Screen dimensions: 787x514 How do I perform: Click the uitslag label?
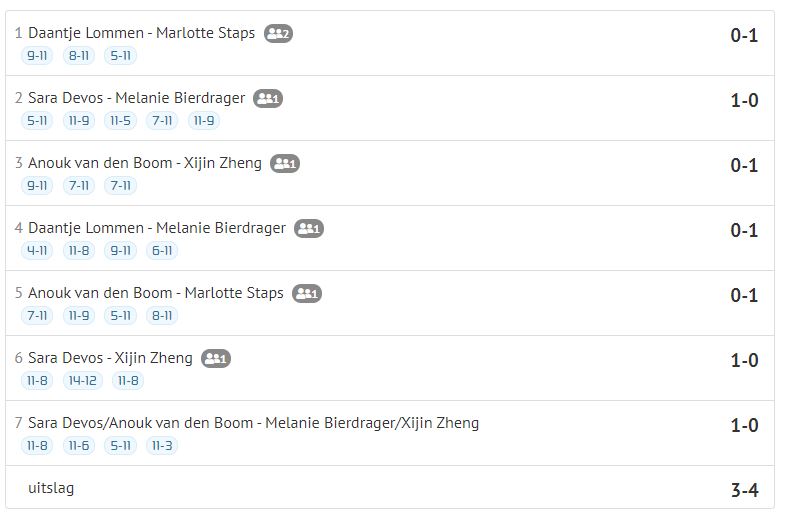(51, 488)
